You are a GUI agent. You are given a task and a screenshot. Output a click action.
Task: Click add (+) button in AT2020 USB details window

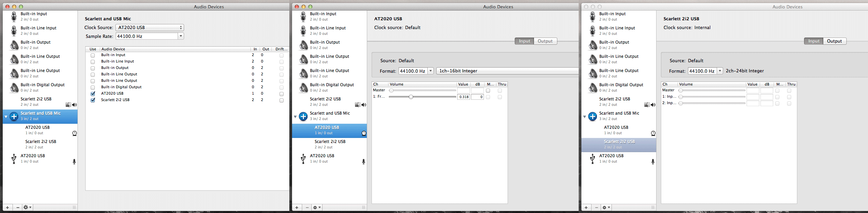[297, 207]
